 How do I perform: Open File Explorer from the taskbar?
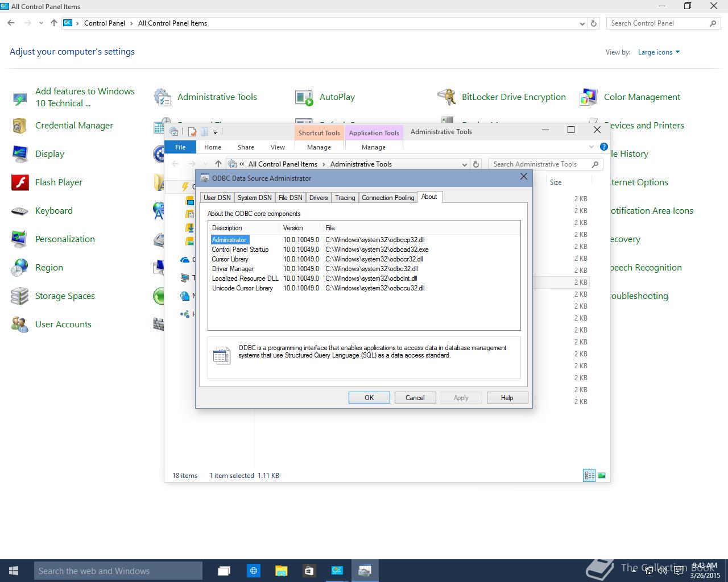(x=281, y=571)
